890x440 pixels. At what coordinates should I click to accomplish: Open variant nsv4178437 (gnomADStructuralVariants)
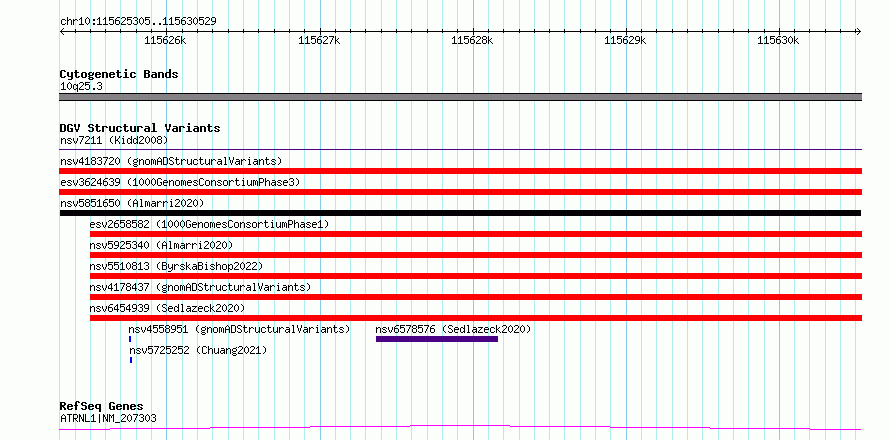tap(200, 287)
